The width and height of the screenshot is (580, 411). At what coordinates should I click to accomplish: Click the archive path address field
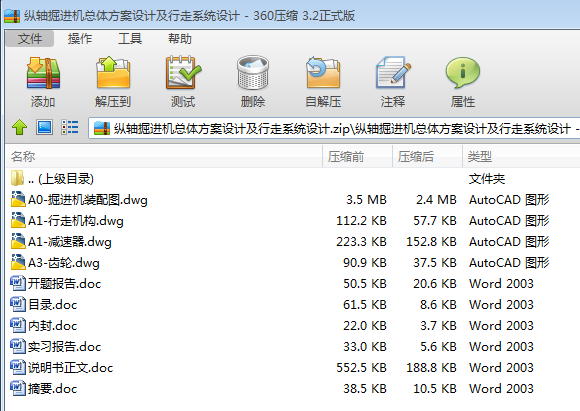pos(334,128)
